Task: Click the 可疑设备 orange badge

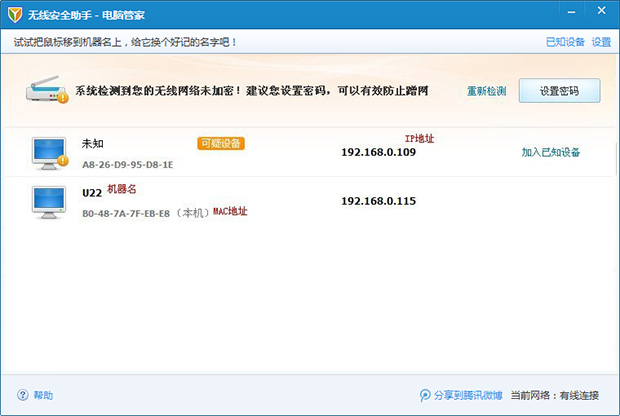Action: (x=221, y=143)
